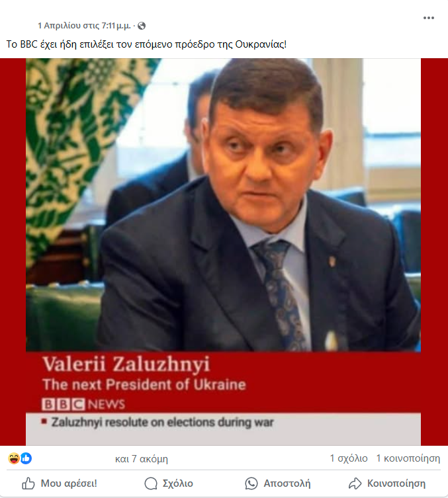Click the BBC News logo in image
Screen dimensions: 448x498
click(83, 404)
